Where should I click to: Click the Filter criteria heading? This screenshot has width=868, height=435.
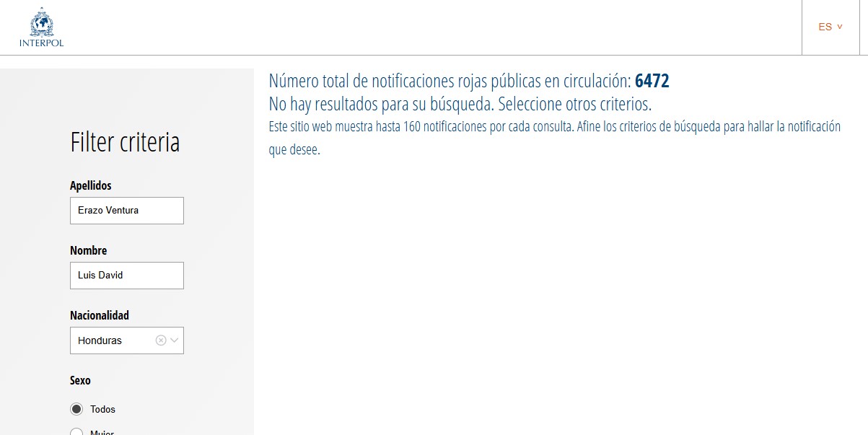(125, 142)
